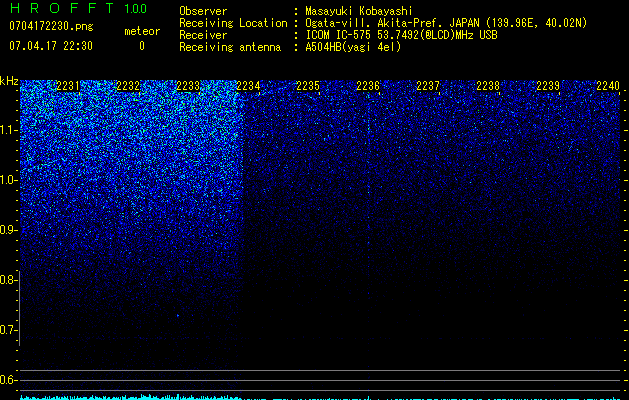The height and width of the screenshot is (400, 629).
Task: Click the Receiving antenna label
Action: pos(230,47)
